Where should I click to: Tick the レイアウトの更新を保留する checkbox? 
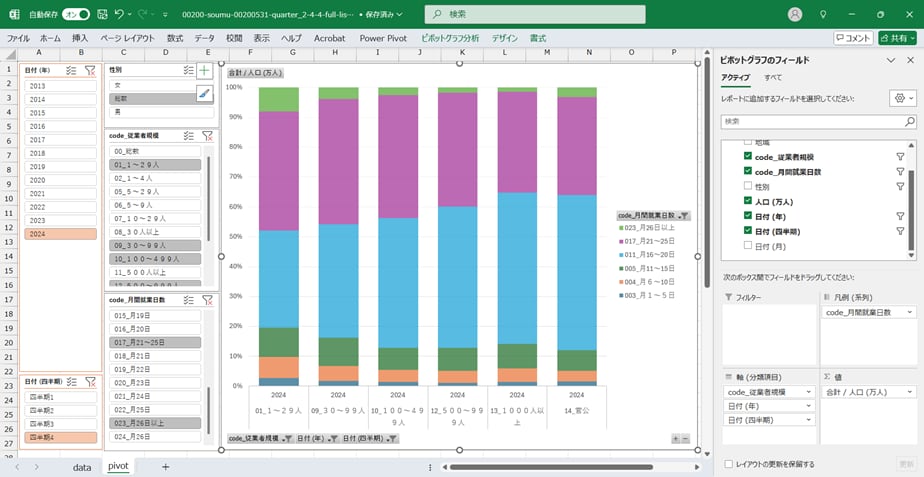pos(727,464)
